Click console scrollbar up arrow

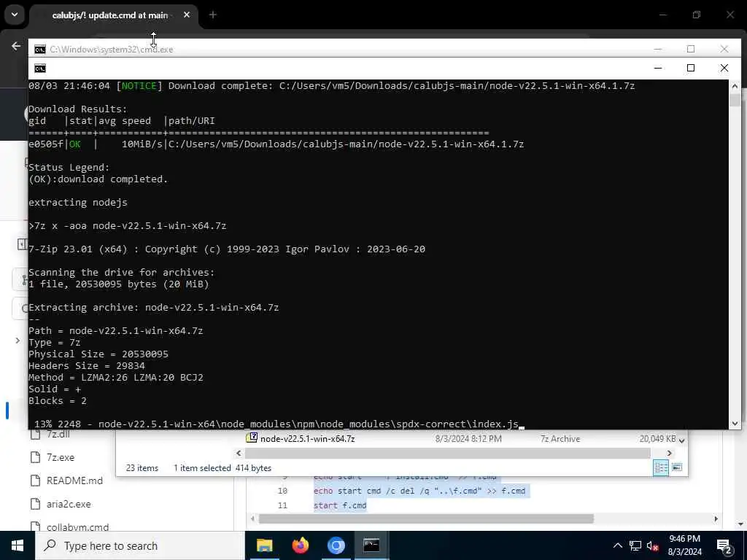(735, 86)
